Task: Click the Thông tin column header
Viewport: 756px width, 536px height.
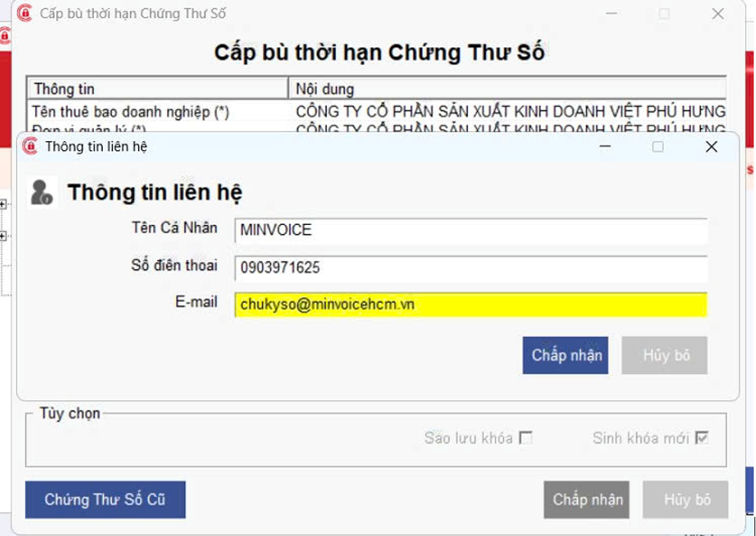Action: point(157,89)
